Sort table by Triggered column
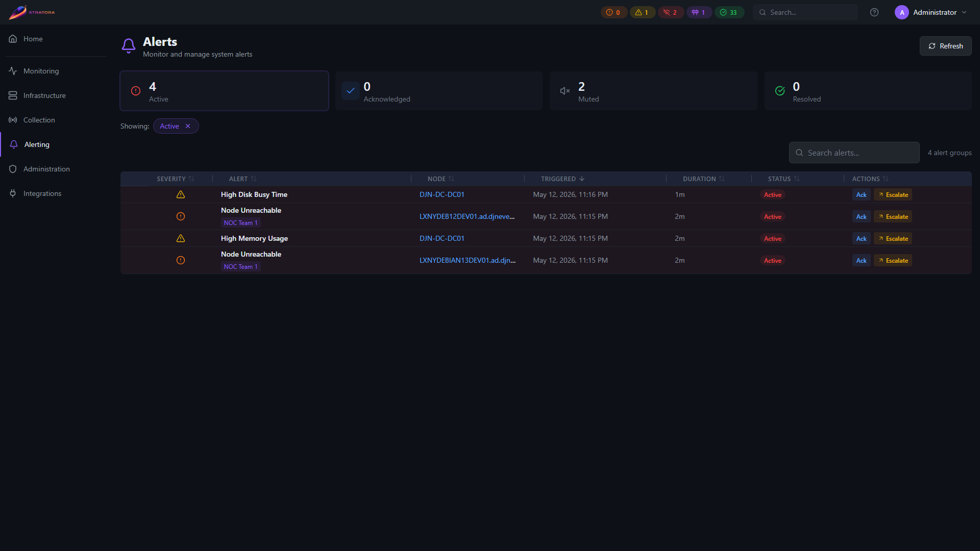The width and height of the screenshot is (980, 551). (x=562, y=179)
